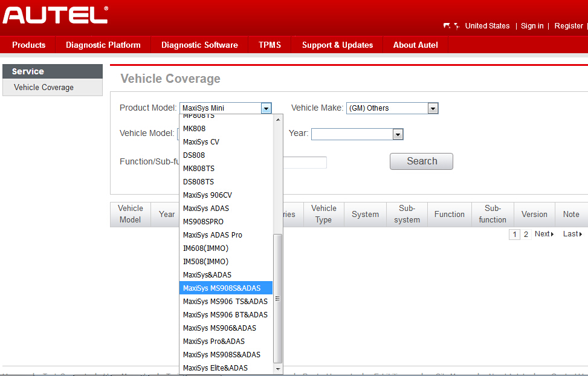The image size is (588, 376).
Task: Open the Year dropdown
Action: [398, 134]
